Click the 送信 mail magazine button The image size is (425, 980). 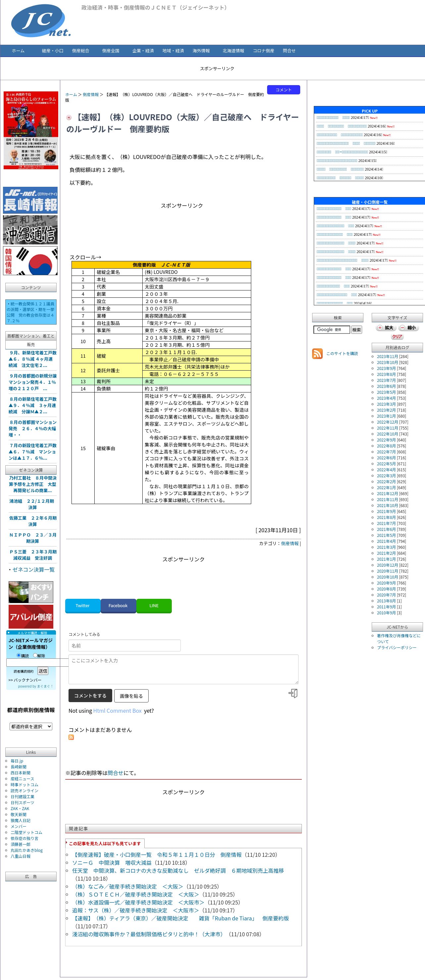pyautogui.click(x=43, y=671)
